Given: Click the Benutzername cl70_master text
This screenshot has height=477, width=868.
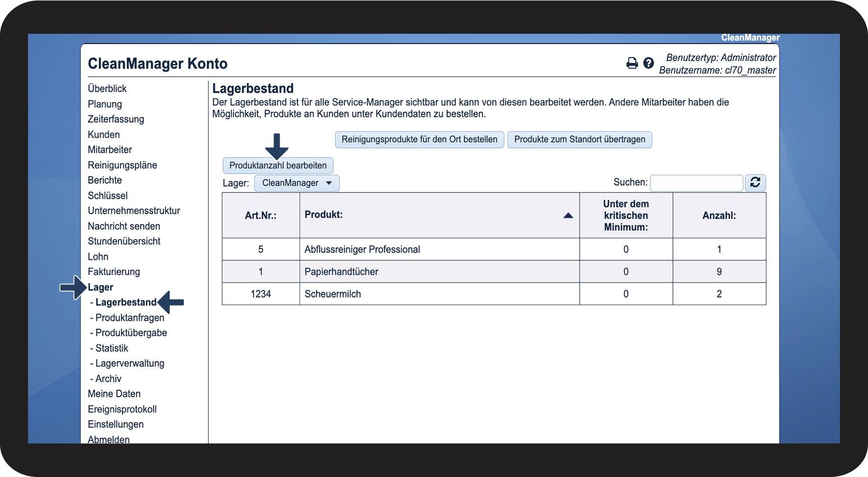Looking at the screenshot, I should (x=717, y=70).
